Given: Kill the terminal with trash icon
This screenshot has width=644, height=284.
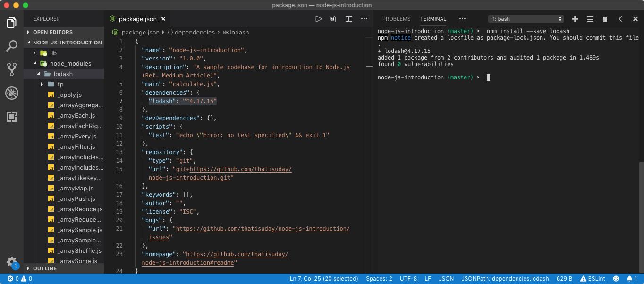Looking at the screenshot, I should (605, 19).
